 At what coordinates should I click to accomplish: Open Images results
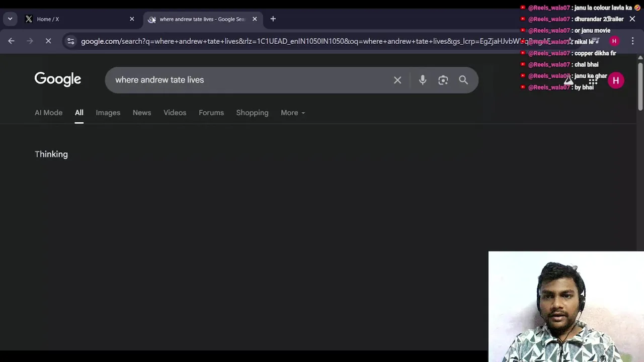tap(108, 113)
